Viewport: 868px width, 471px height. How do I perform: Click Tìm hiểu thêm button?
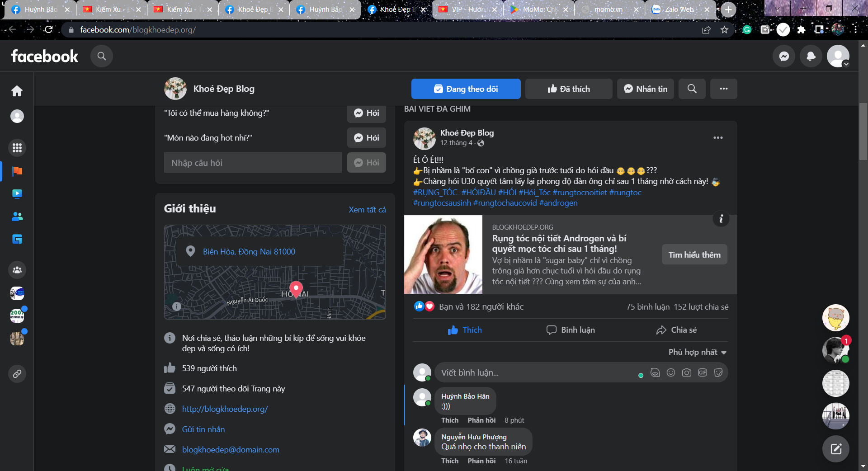click(694, 254)
